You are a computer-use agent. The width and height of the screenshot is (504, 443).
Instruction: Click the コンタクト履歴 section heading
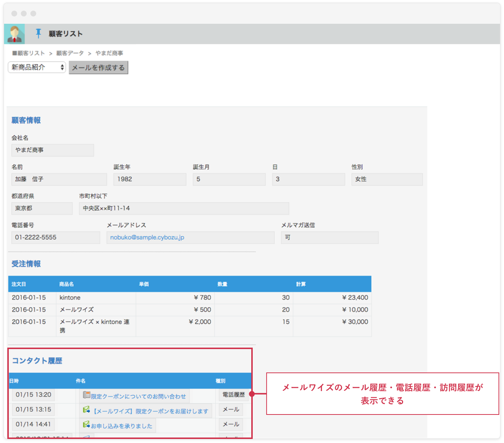point(37,361)
